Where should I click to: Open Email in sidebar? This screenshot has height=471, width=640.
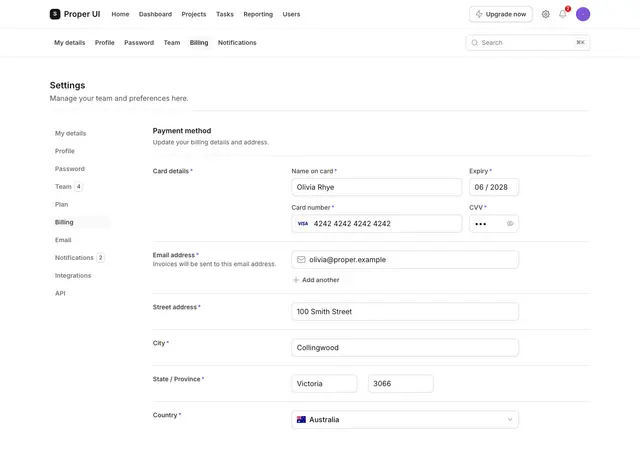pyautogui.click(x=63, y=240)
